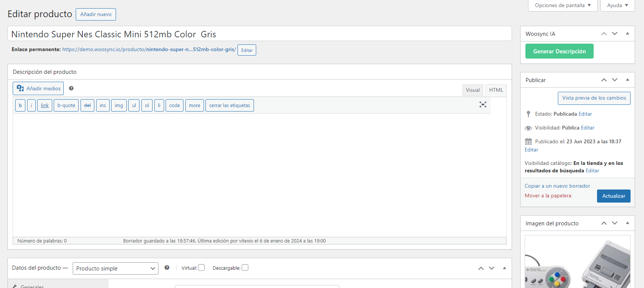Edit the permalink with Editar button
Viewport: 644px width, 288px height.
(x=247, y=50)
